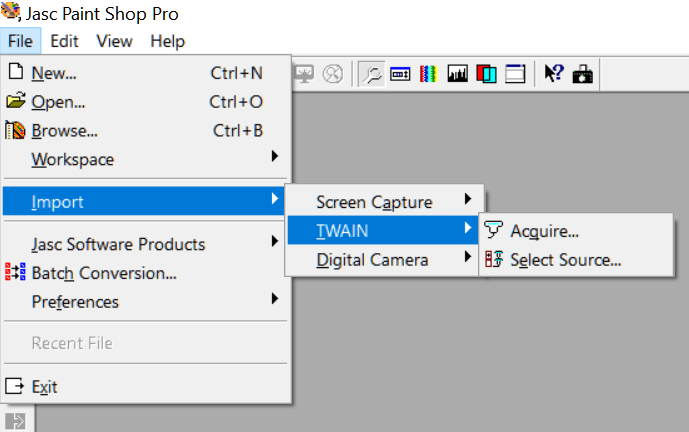The height and width of the screenshot is (432, 689).
Task: Select Batch Conversion... menu entry
Action: (146, 273)
